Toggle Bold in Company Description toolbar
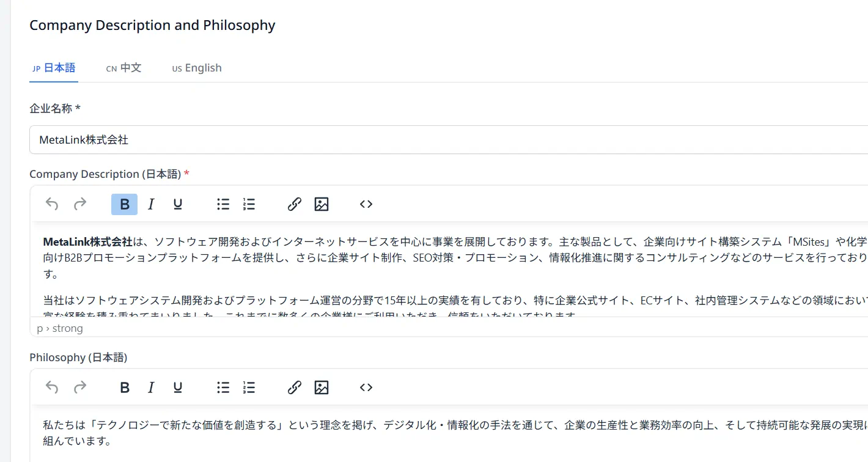The width and height of the screenshot is (868, 462). coord(125,204)
